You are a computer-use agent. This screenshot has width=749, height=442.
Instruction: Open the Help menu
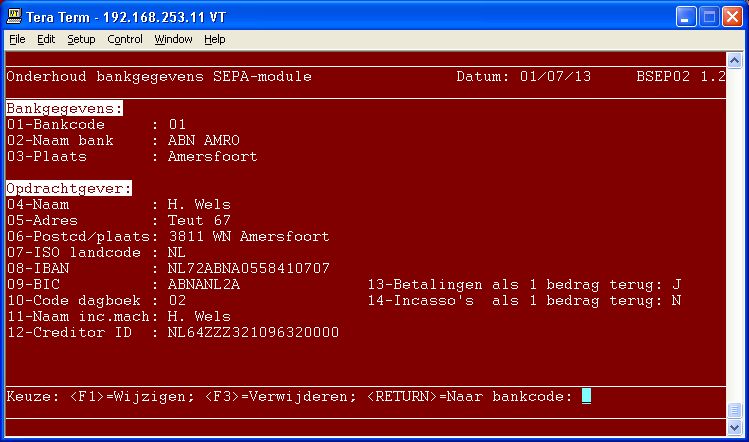(x=214, y=39)
